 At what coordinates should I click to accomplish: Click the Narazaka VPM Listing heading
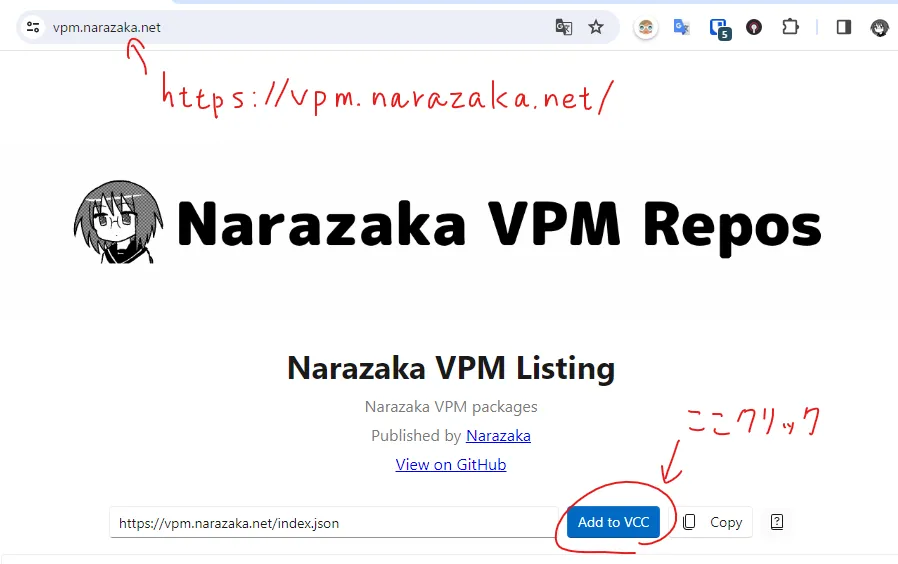point(450,368)
